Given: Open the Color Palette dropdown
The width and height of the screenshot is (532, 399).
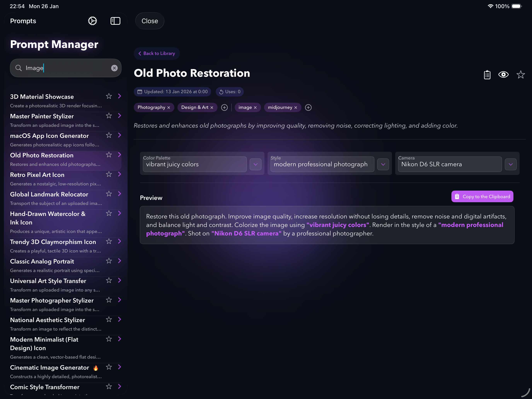Looking at the screenshot, I should [x=255, y=164].
